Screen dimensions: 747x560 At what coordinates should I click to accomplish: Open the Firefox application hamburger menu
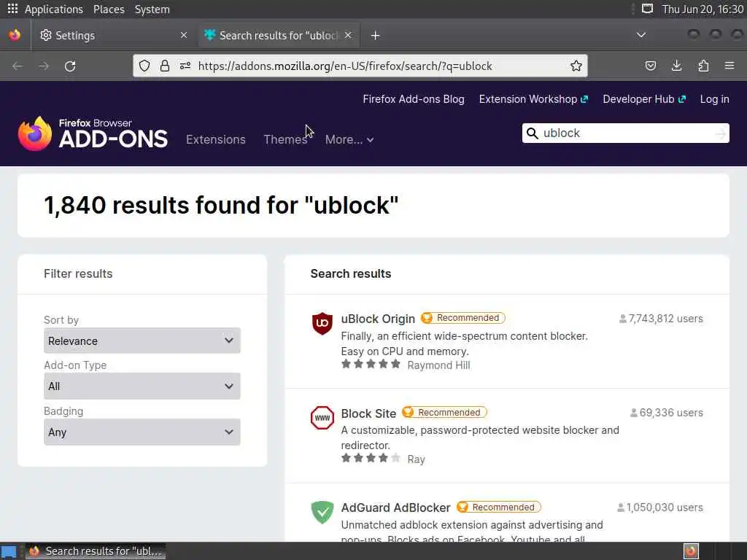click(x=729, y=66)
